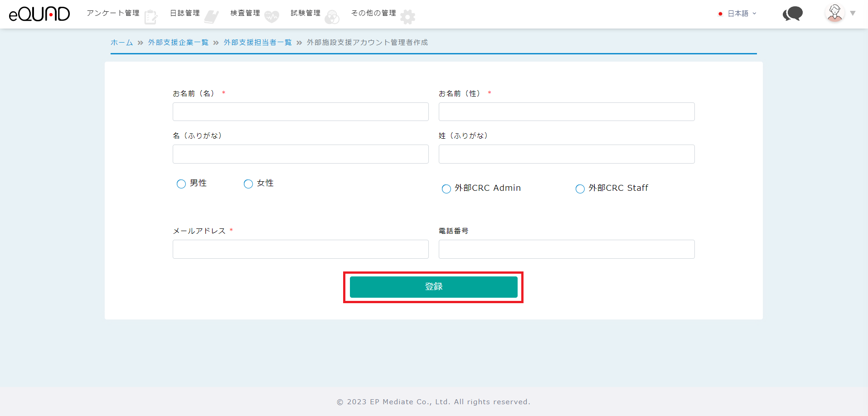Viewport: 868px width, 416px height.
Task: Open the アンケート管理 menu
Action: tap(113, 13)
